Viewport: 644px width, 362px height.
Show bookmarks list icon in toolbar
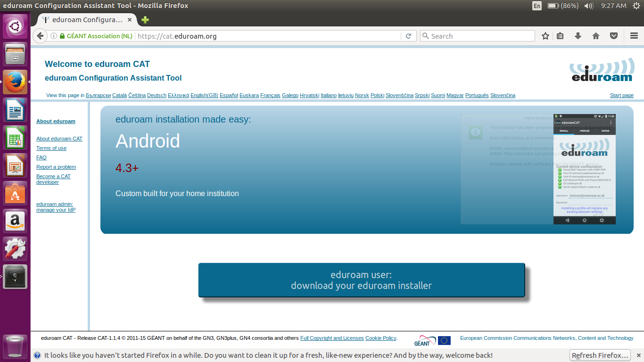pyautogui.click(x=560, y=36)
